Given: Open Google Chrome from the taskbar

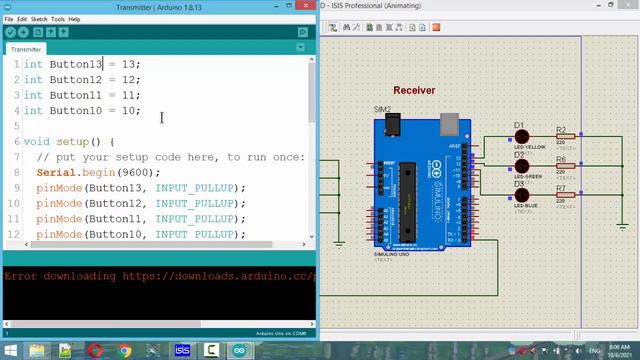Looking at the screenshot, I should pos(125,351).
